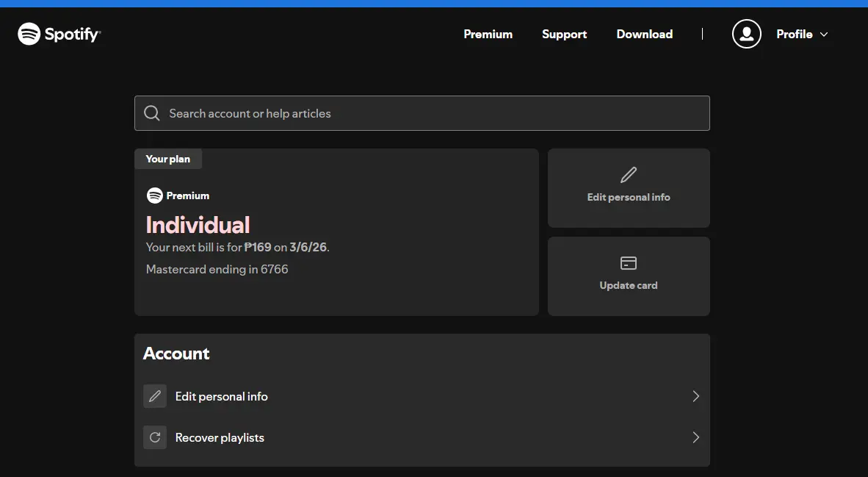Click the refresh icon in Recover playlists row

click(155, 437)
